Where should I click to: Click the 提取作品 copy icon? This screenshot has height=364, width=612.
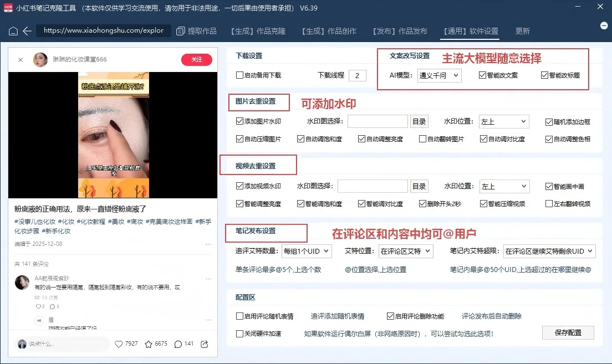180,31
